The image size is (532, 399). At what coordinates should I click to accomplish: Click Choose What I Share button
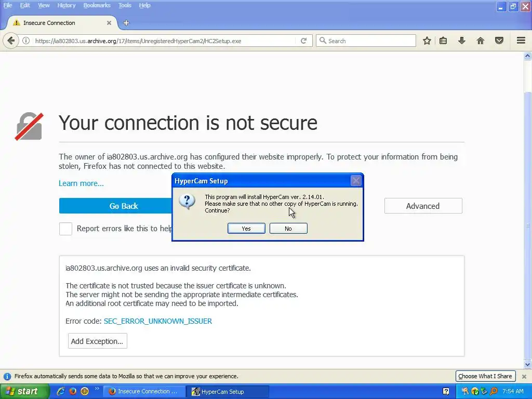coord(485,376)
